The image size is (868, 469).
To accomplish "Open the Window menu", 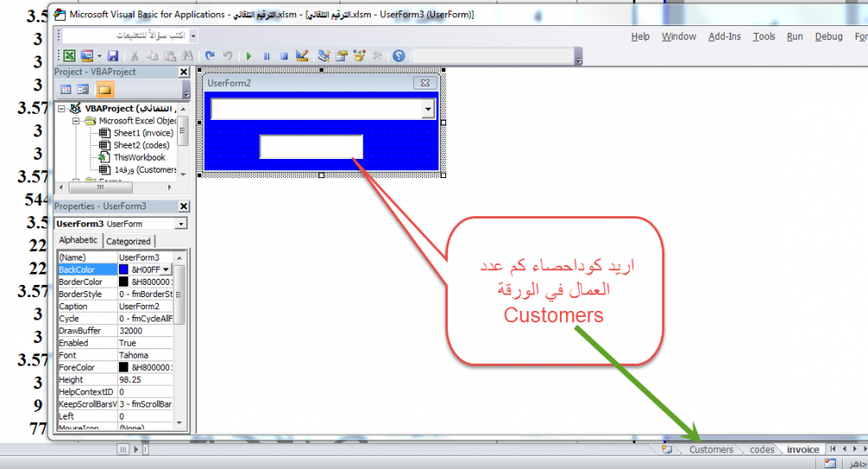I will 679,36.
